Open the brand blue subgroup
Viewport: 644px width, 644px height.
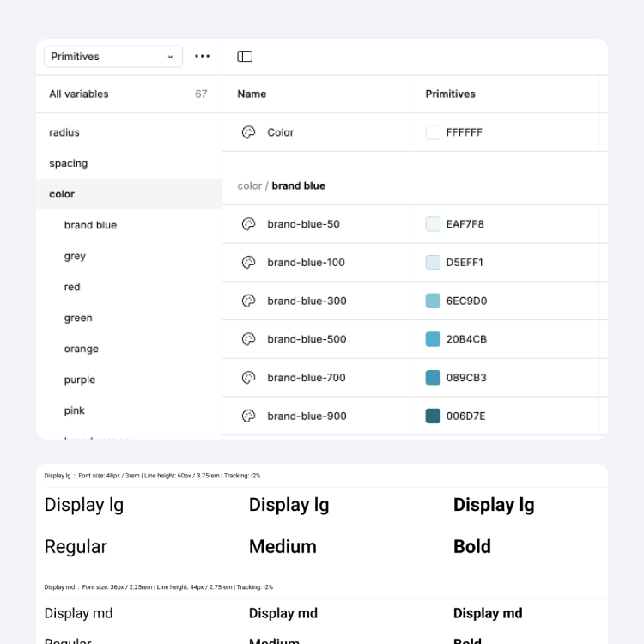coord(90,225)
